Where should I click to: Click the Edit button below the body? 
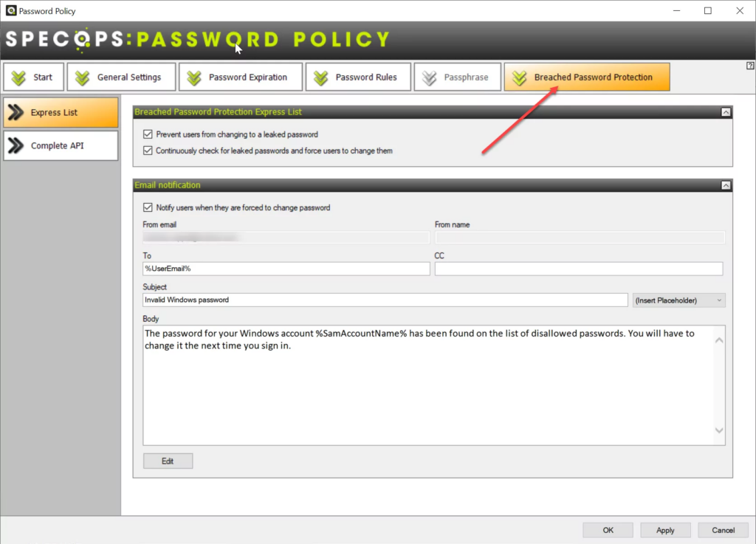[168, 461]
